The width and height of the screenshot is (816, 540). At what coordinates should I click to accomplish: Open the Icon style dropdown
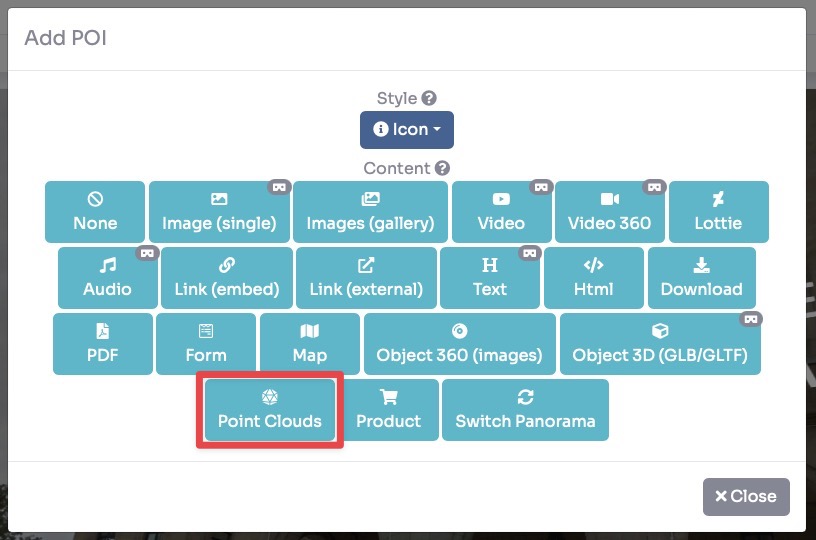point(406,130)
